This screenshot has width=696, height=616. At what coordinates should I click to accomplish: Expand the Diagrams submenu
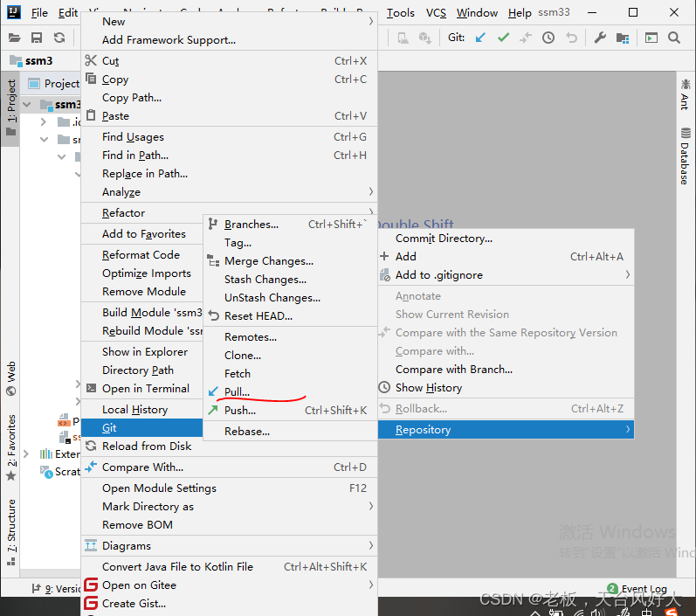(x=229, y=546)
